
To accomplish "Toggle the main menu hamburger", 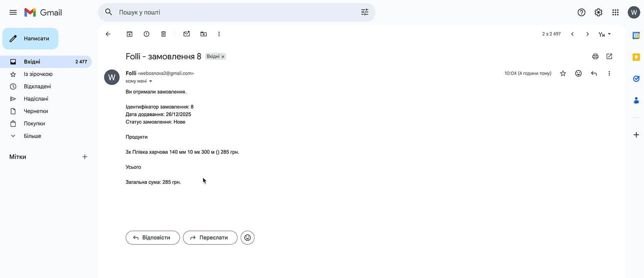I will (13, 12).
